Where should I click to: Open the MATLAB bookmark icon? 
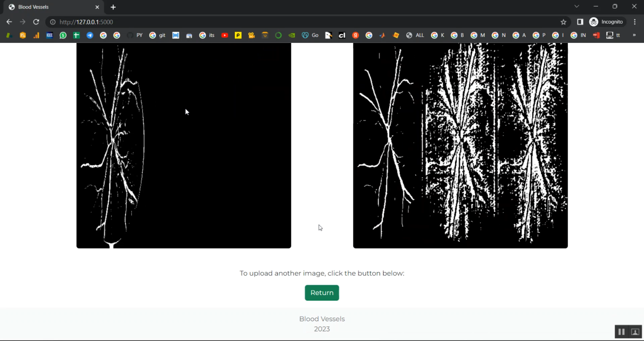(382, 35)
